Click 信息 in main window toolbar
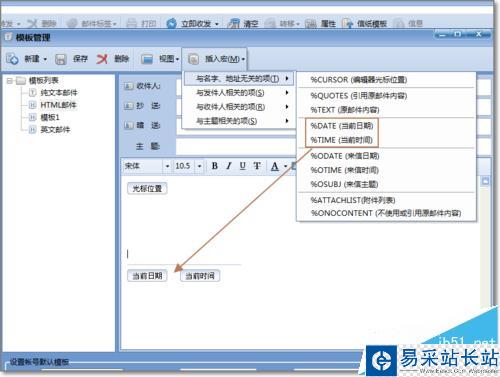The height and width of the screenshot is (377, 500). point(407,24)
